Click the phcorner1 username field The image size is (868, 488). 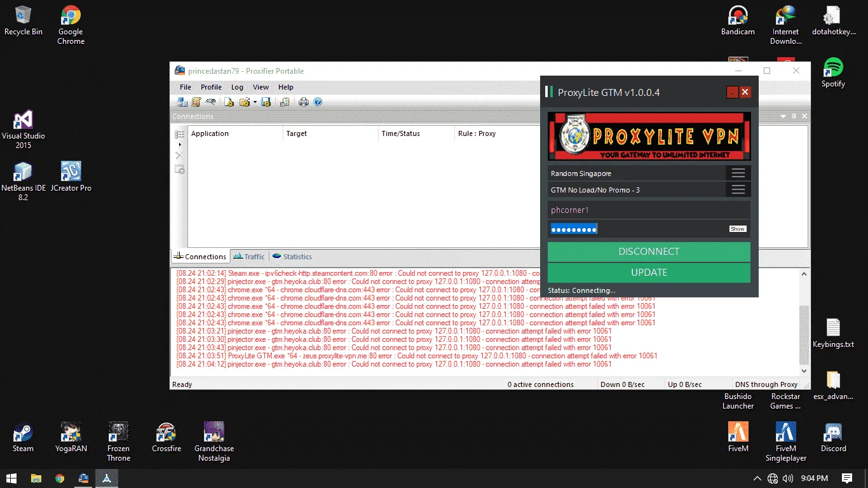tap(649, 210)
